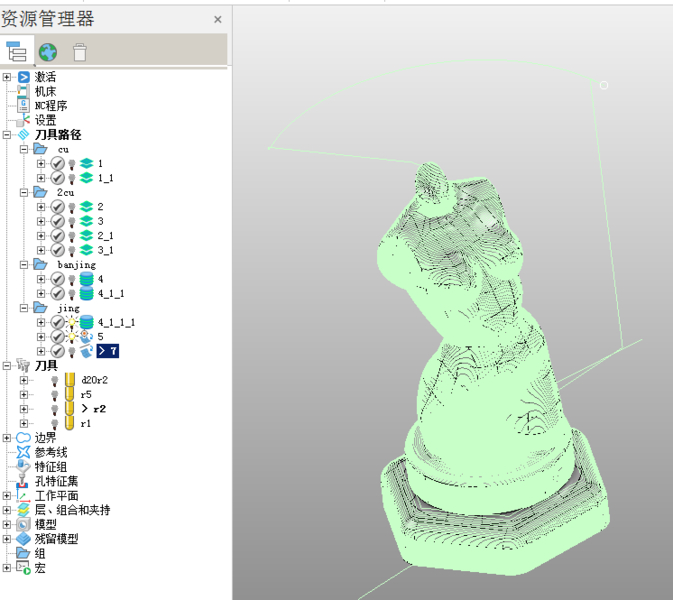The width and height of the screenshot is (673, 600).
Task: Expand the 边界 node
Action: (x=7, y=438)
